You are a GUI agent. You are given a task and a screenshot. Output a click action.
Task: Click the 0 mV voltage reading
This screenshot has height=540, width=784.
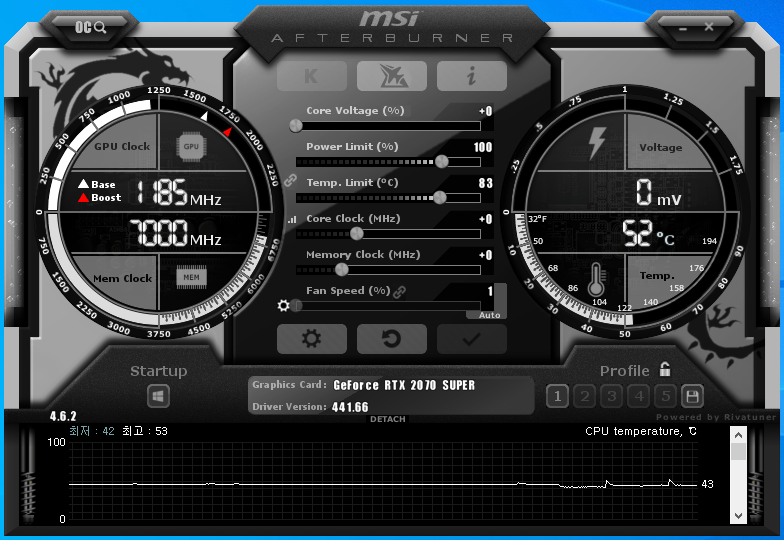pos(658,193)
